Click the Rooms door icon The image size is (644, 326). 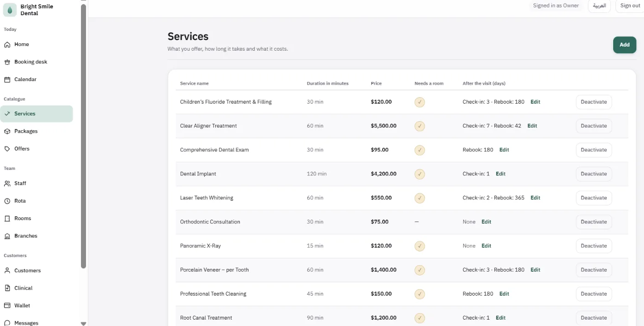point(7,218)
